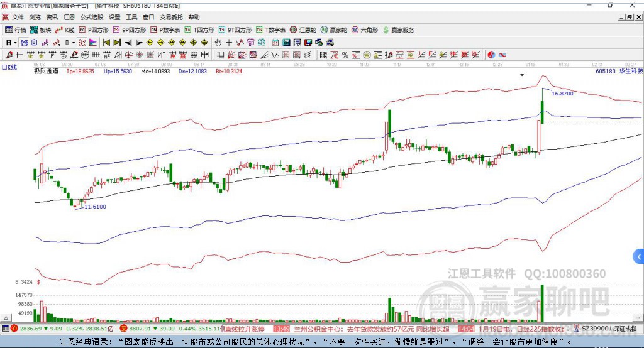This screenshot has width=644, height=348.
Task: Click the blue infinity loop icon
Action: [x=502, y=55]
